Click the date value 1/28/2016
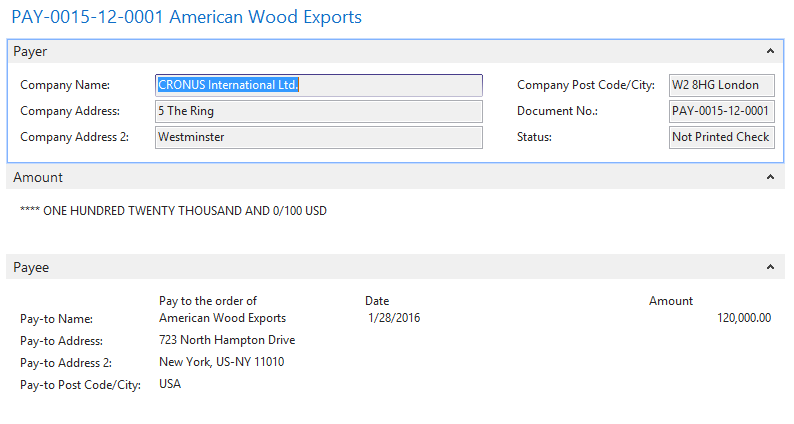The width and height of the screenshot is (794, 424). [391, 318]
